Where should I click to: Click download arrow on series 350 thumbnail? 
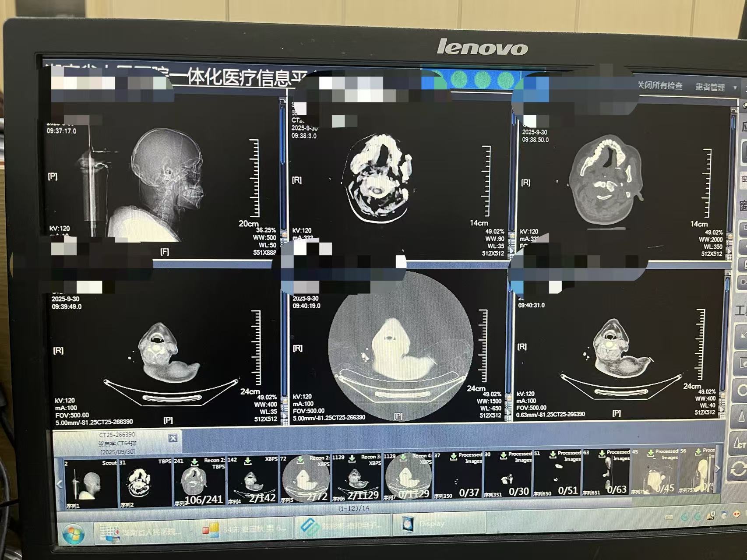(454, 456)
